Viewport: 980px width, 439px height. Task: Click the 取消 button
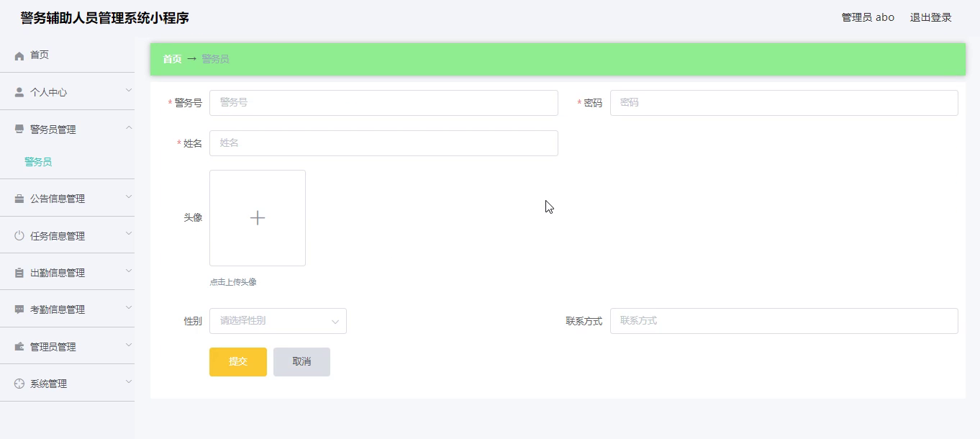click(x=301, y=362)
